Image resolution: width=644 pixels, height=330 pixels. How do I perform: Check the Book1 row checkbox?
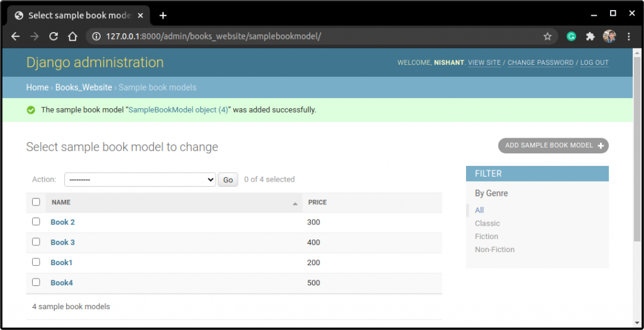click(36, 262)
